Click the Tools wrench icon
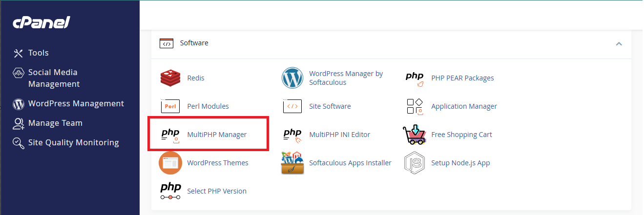644x215 pixels. pos(19,53)
